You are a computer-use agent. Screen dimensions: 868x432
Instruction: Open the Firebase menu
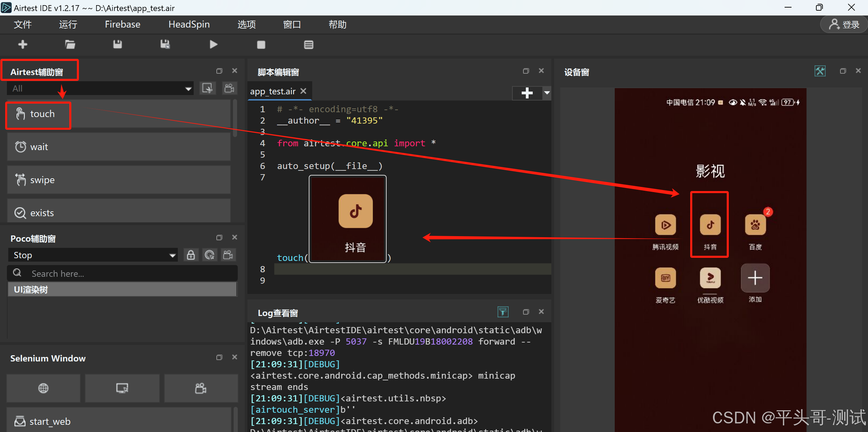tap(122, 24)
